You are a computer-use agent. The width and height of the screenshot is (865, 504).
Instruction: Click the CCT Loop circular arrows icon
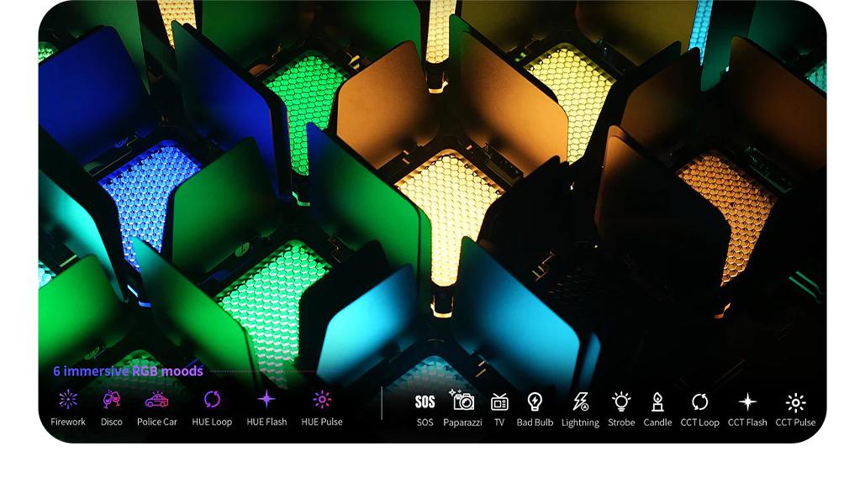click(700, 402)
